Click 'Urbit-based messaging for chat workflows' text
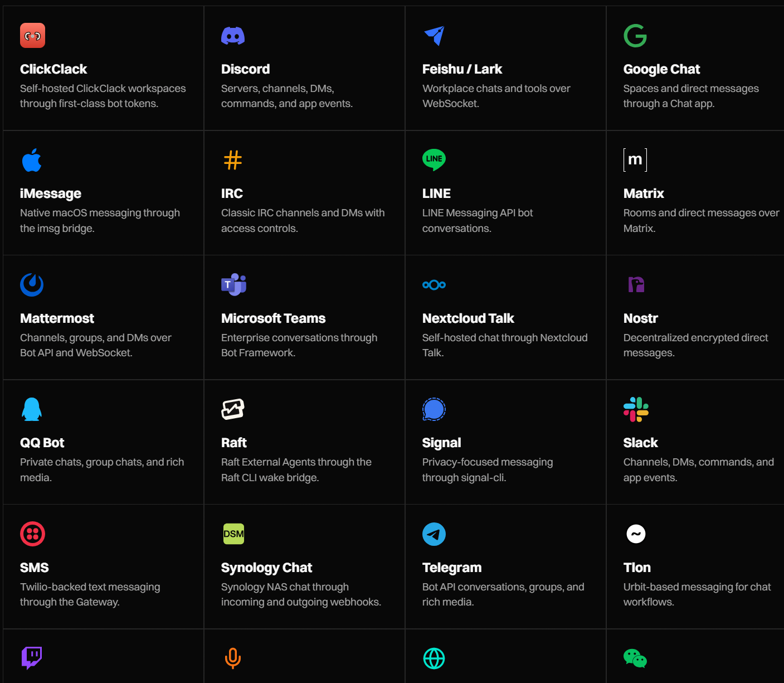 (x=697, y=594)
